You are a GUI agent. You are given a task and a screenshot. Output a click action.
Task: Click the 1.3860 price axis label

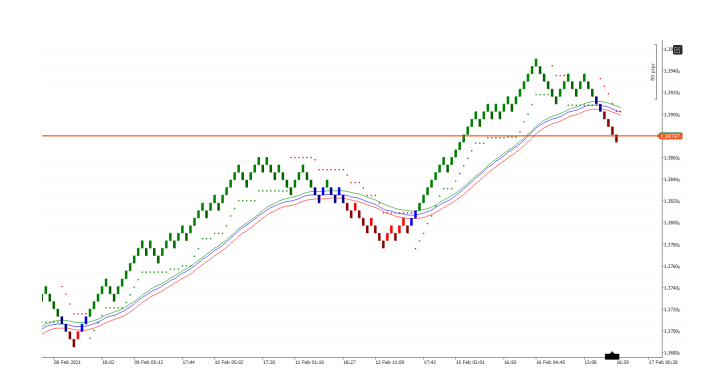pyautogui.click(x=671, y=158)
